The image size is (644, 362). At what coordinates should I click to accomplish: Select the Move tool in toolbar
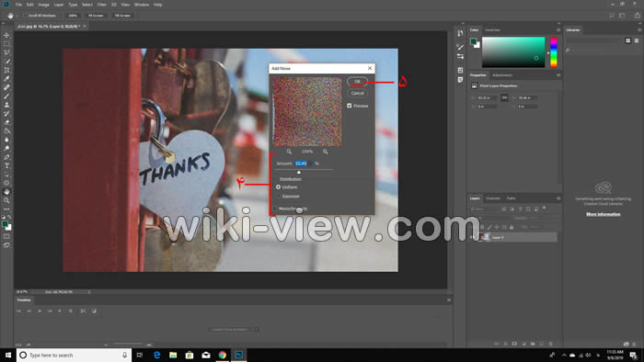(6, 35)
